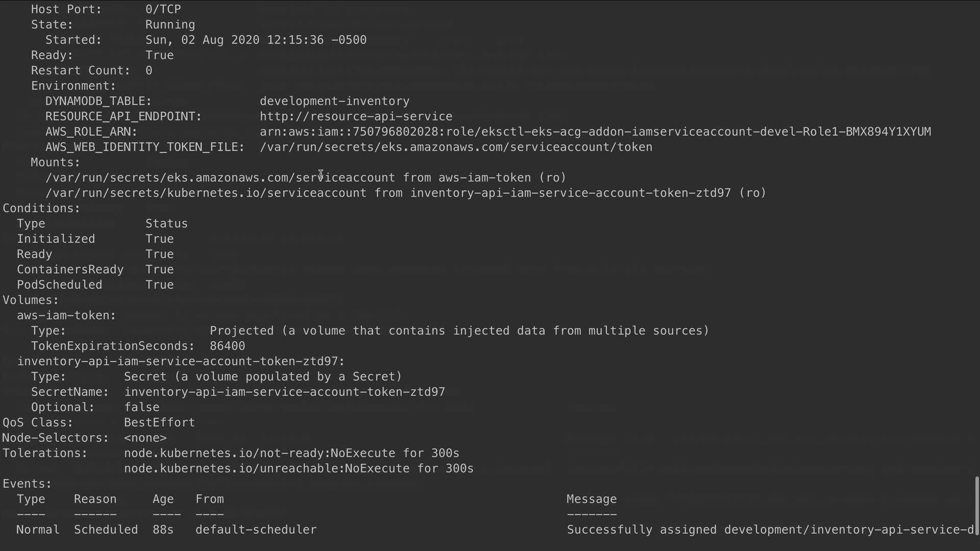Click the SecretName value text

click(284, 392)
